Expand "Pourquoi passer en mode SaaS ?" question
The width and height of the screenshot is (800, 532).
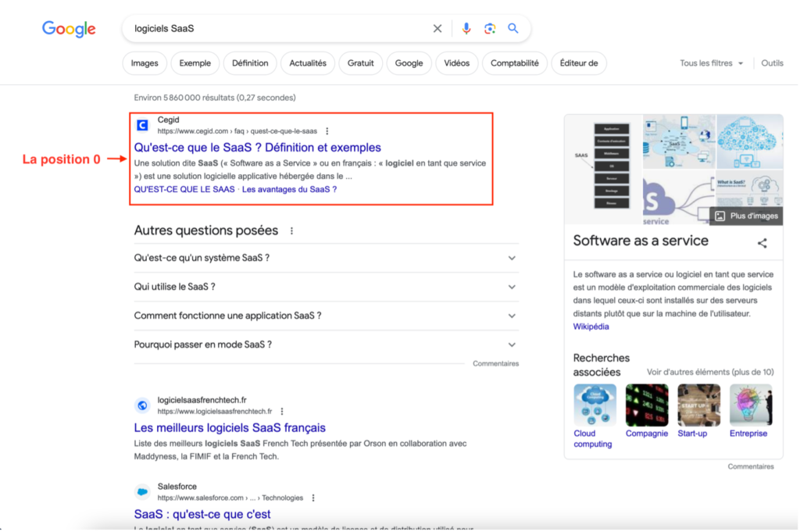[325, 345]
